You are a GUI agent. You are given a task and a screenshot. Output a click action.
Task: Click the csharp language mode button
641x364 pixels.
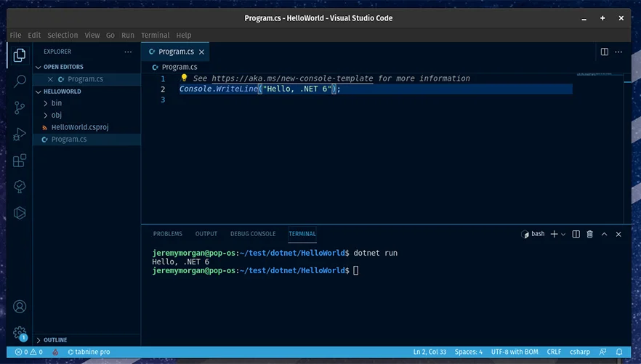click(x=580, y=352)
